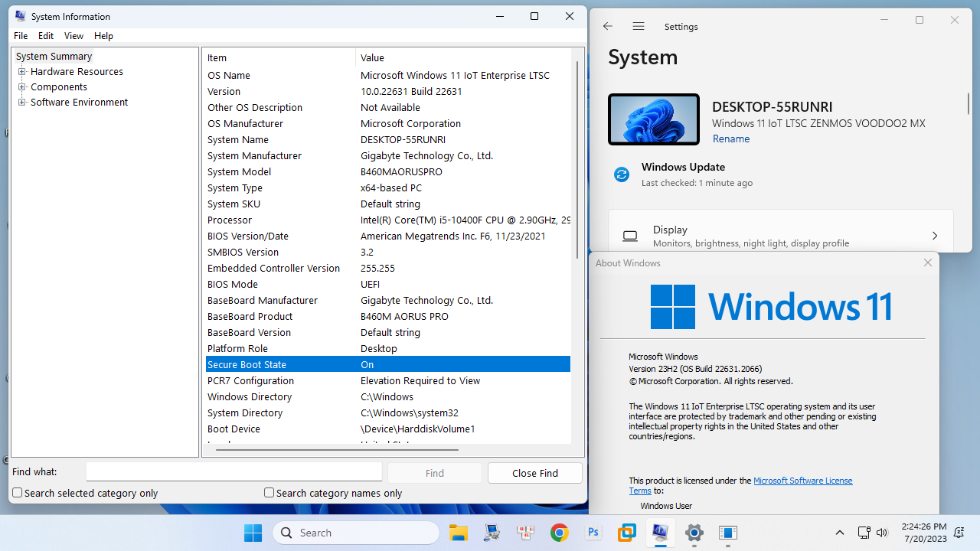Click the taskbar Search box
Screen dimensions: 980x551
(x=356, y=533)
